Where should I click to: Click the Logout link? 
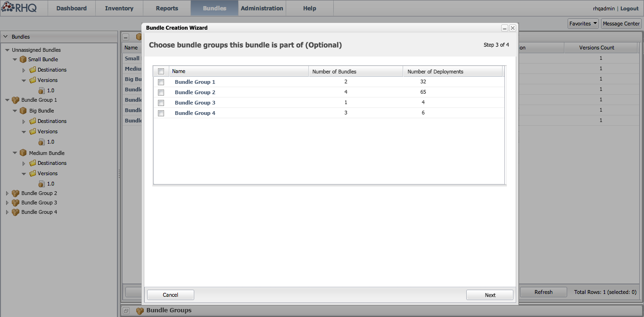(629, 8)
